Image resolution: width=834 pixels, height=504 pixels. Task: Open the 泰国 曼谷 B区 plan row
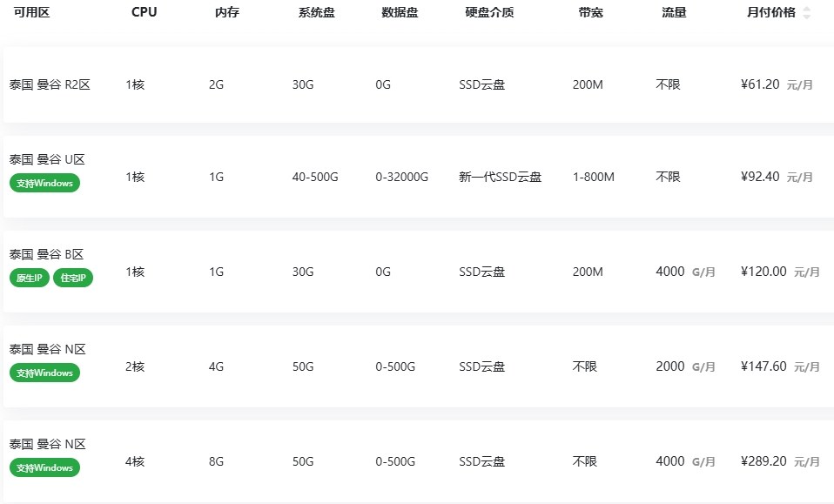click(46, 254)
